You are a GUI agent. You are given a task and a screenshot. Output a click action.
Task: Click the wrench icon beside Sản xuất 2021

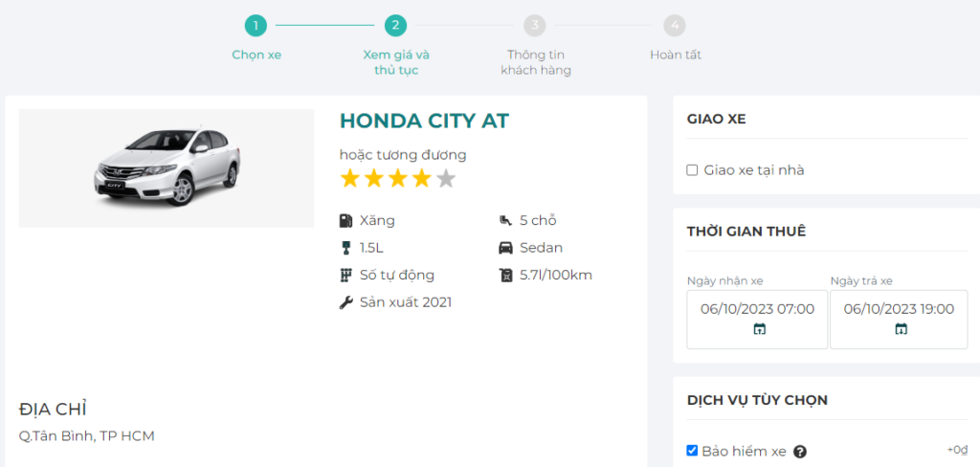[345, 302]
